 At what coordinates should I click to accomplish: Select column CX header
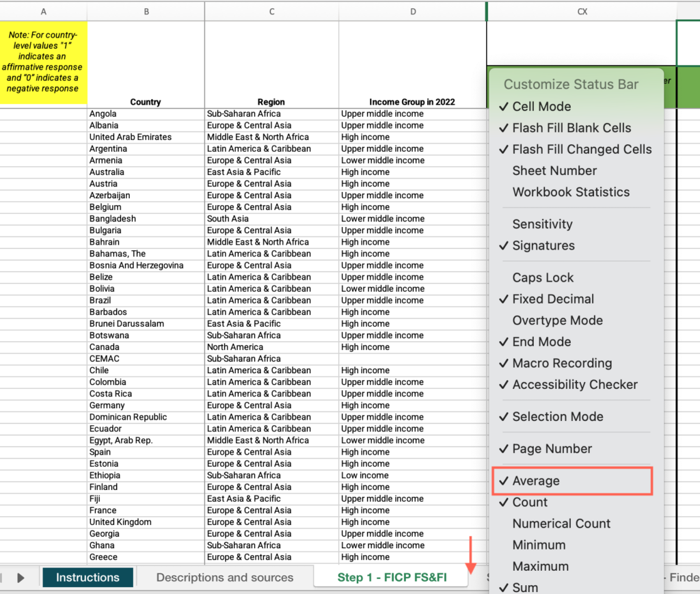point(582,12)
